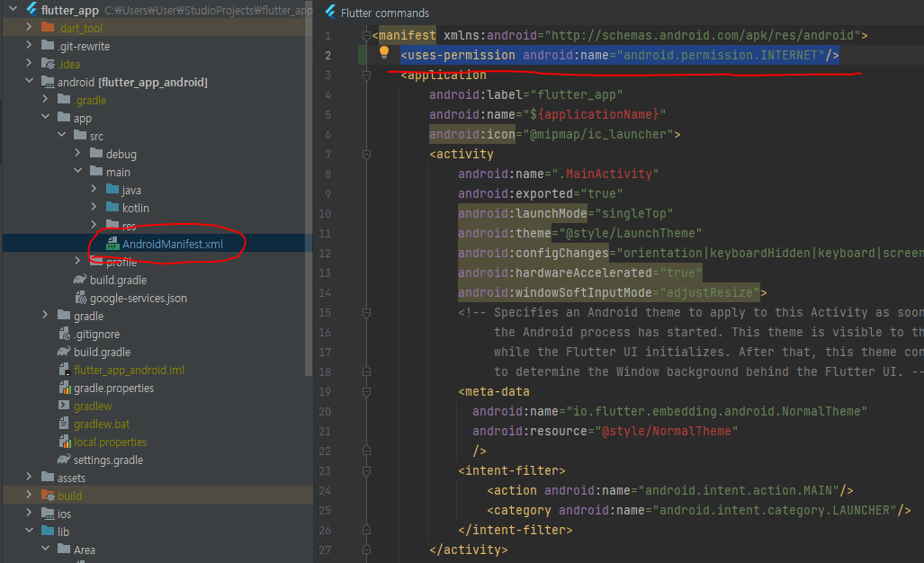Expand the .dart_tool folder arrow
This screenshot has height=563, width=924.
point(29,26)
